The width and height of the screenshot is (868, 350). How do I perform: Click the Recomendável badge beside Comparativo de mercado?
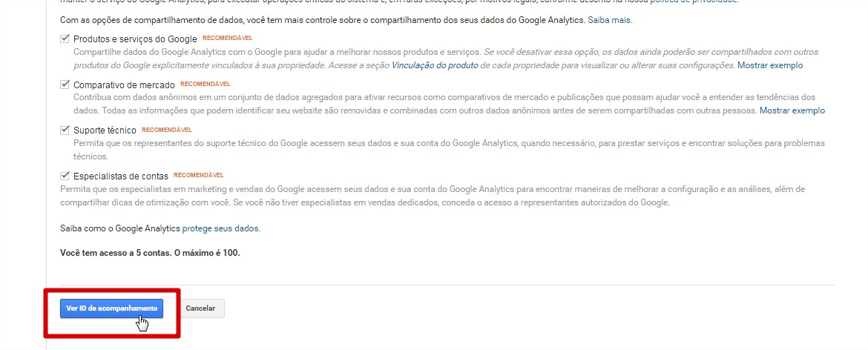click(x=206, y=84)
